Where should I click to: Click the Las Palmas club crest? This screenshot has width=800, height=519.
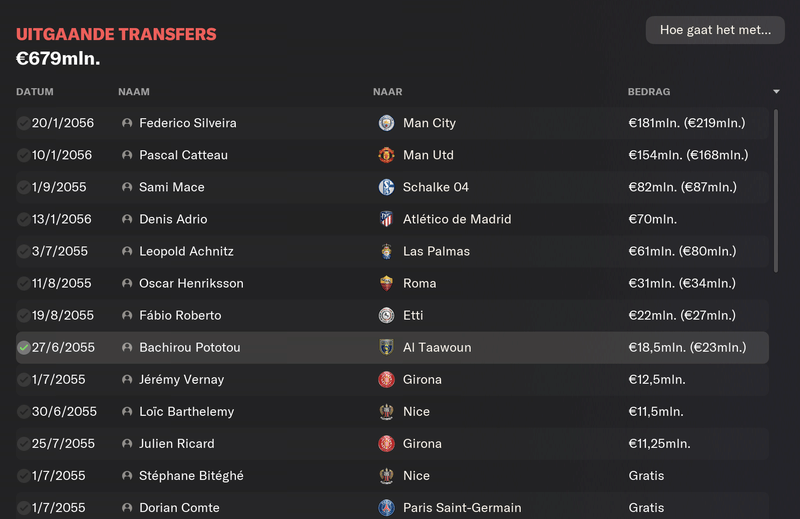386,251
